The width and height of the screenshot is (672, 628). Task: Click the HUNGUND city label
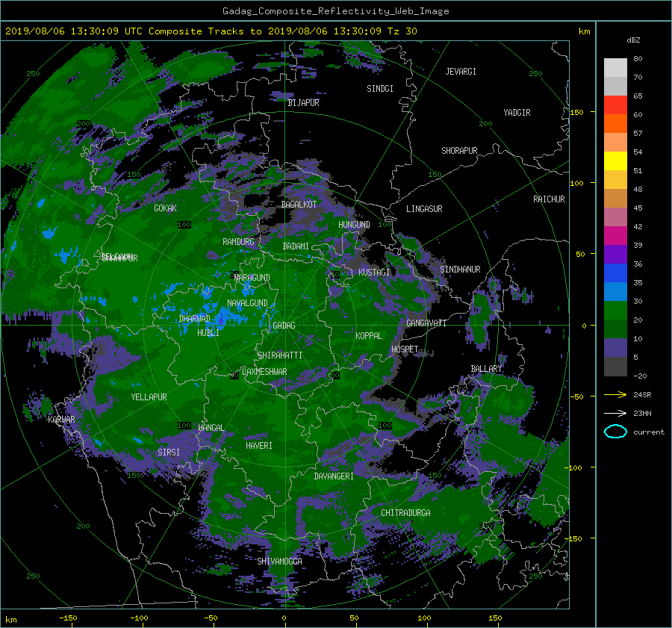pos(354,225)
